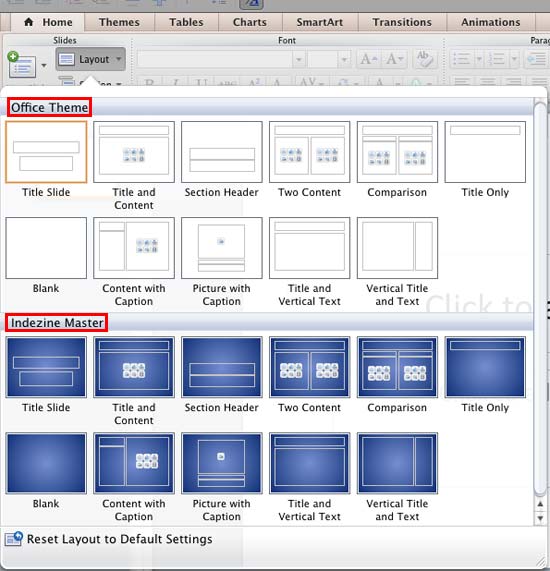
Task: Expand the font name dropdown arrow
Action: click(x=299, y=59)
